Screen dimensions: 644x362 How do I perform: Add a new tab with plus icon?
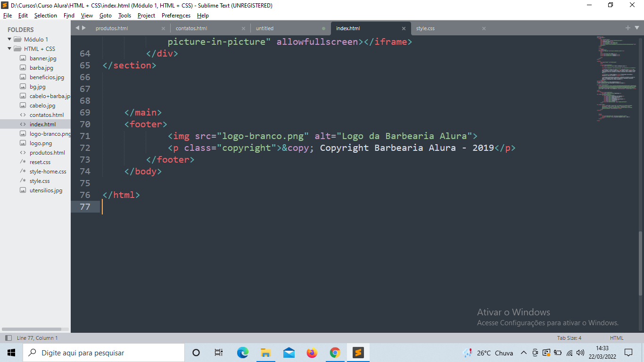(x=628, y=28)
